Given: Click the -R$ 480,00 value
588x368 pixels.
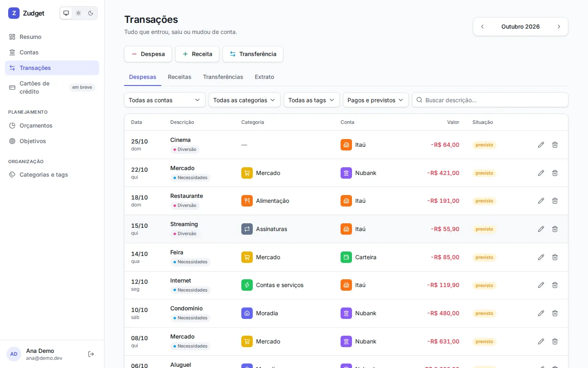Looking at the screenshot, I should (443, 313).
